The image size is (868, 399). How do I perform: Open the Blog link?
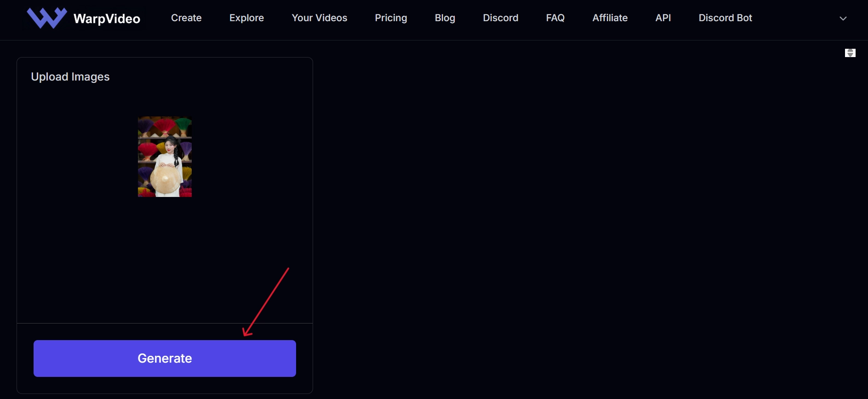[445, 18]
